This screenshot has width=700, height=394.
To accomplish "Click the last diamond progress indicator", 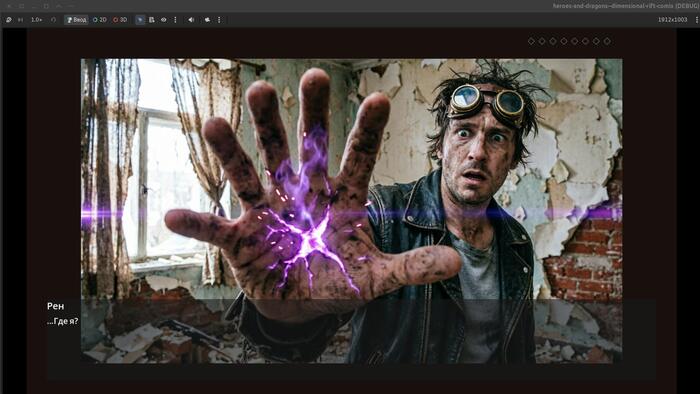I will tap(607, 41).
